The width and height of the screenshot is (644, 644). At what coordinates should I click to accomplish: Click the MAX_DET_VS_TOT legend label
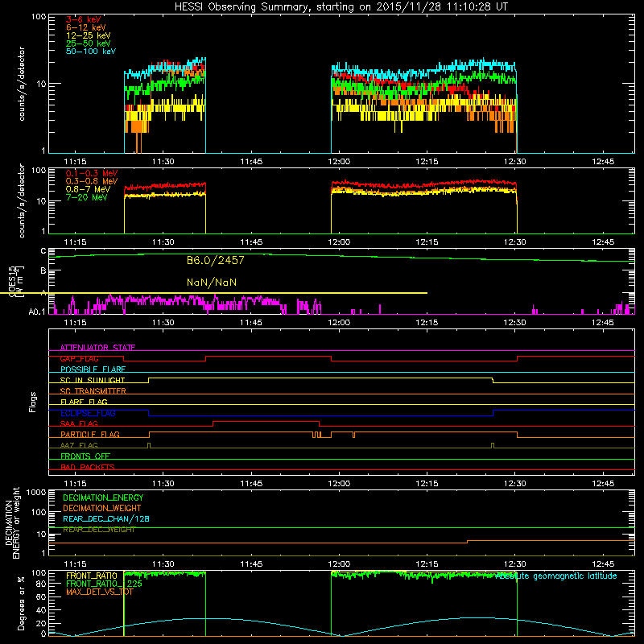click(x=100, y=592)
